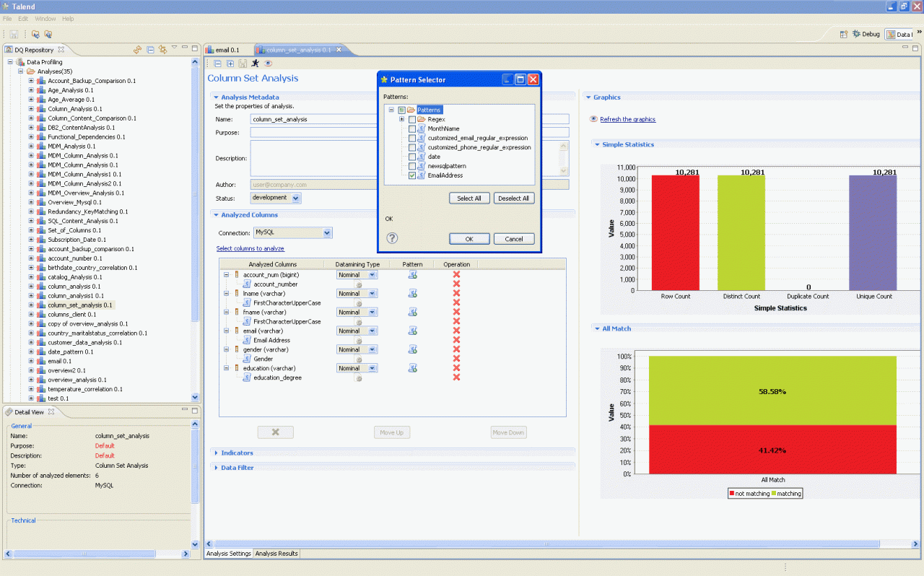
Task: Delete the gender column with red X
Action: 456,349
